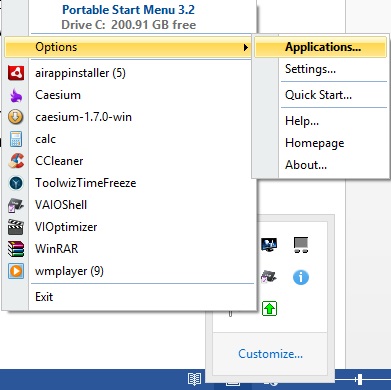Click the WinRAR books icon
The image size is (391, 390).
(16, 249)
